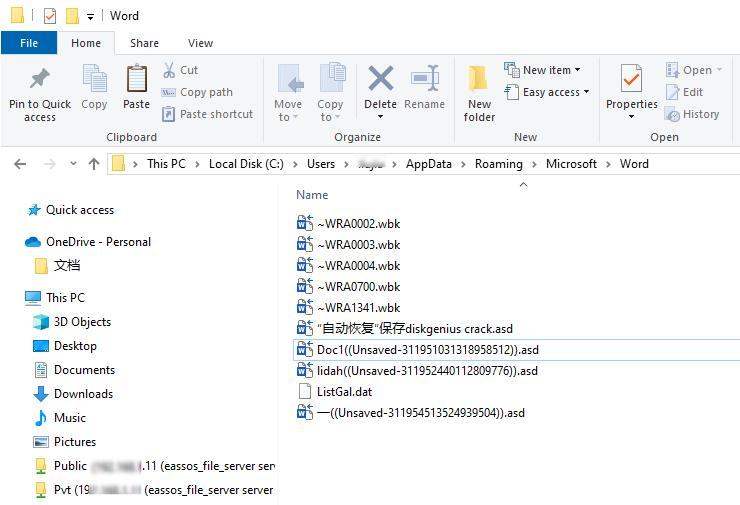
Task: Click the Copy ribbon icon
Action: tap(94, 79)
